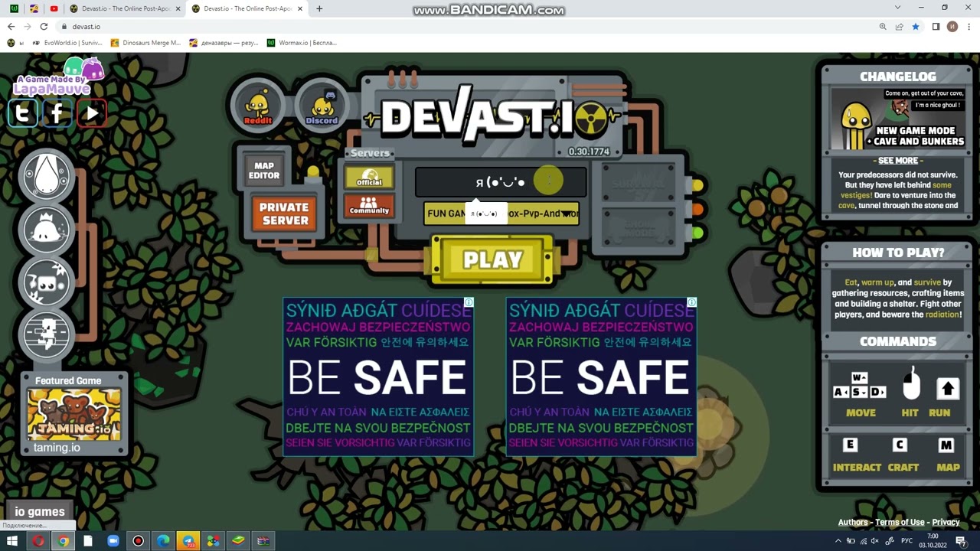The width and height of the screenshot is (980, 551).
Task: Select the second round skin circle
Action: tap(47, 229)
